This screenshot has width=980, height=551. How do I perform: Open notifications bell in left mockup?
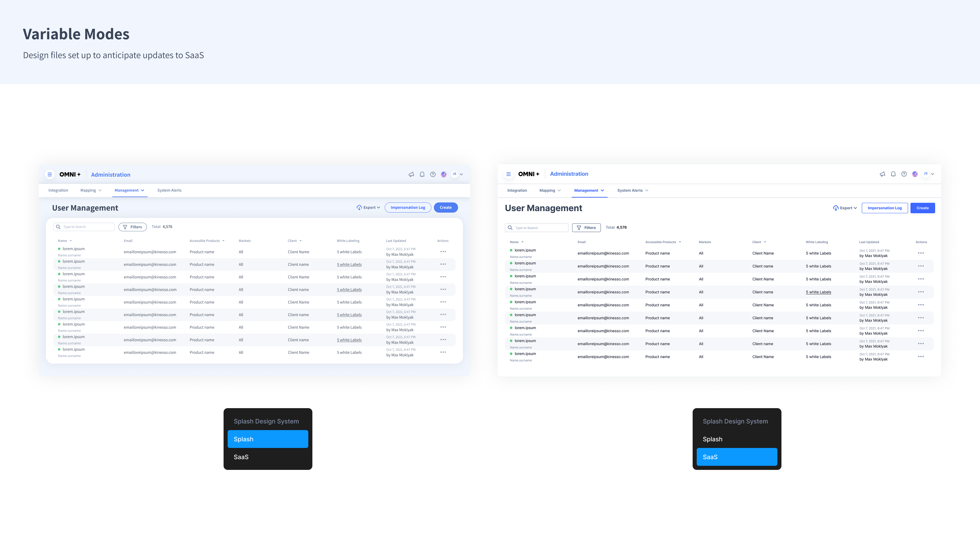[x=422, y=174]
